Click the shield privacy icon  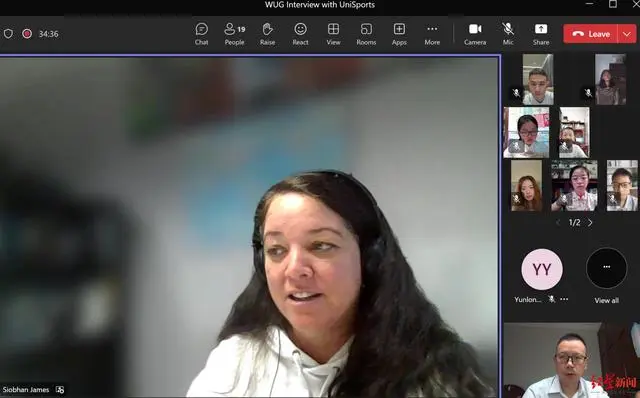point(8,34)
